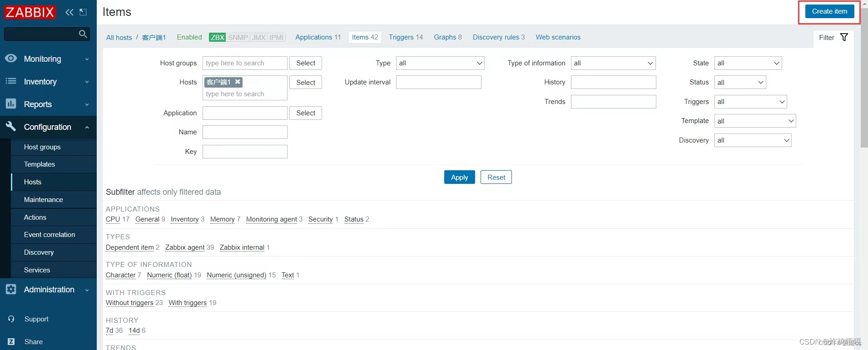
Task: Open the Triggers dropdown
Action: 750,102
